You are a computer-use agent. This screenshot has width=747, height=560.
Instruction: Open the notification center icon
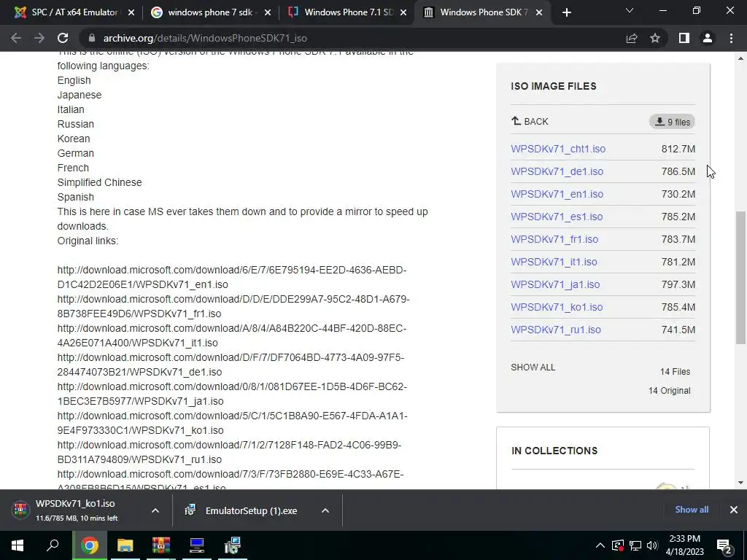tap(724, 546)
